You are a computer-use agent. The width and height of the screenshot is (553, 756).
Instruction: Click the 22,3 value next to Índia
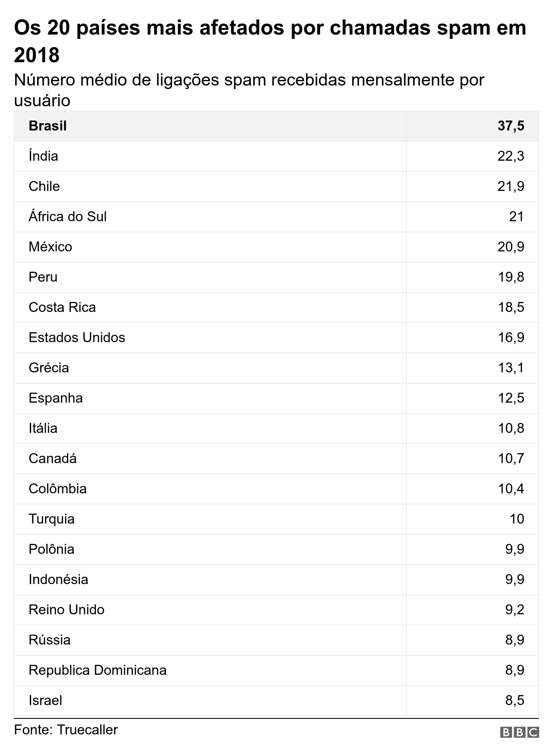(x=511, y=156)
